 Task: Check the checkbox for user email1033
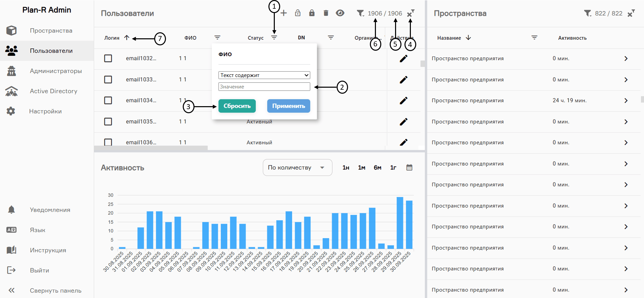pos(108,80)
